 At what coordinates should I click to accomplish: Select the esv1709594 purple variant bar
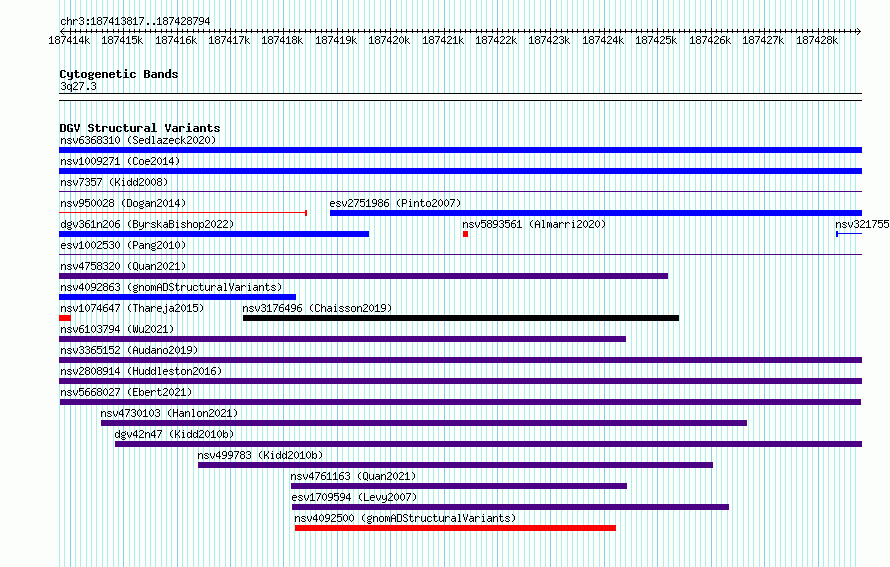click(510, 507)
